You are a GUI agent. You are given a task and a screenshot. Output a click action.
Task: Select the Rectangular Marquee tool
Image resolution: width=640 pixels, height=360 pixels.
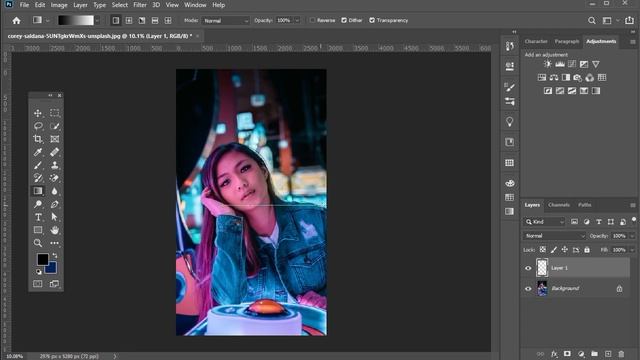coord(54,113)
